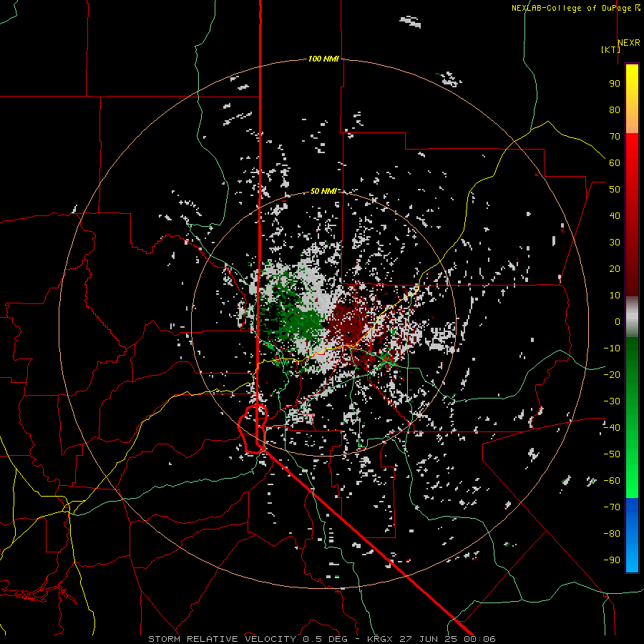Viewport: 644px width, 644px height.
Task: Click the -80 value on the velocity scale
Action: coord(612,534)
